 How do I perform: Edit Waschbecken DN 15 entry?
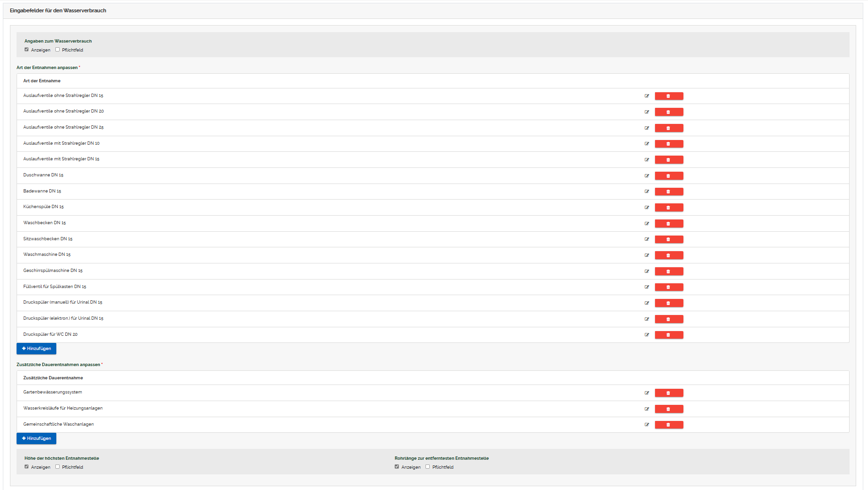click(647, 224)
